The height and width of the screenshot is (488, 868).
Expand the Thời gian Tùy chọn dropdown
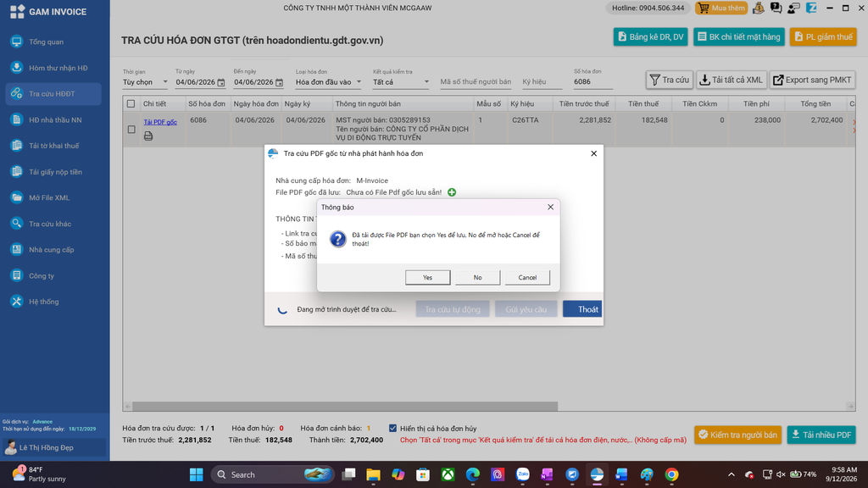pos(145,82)
